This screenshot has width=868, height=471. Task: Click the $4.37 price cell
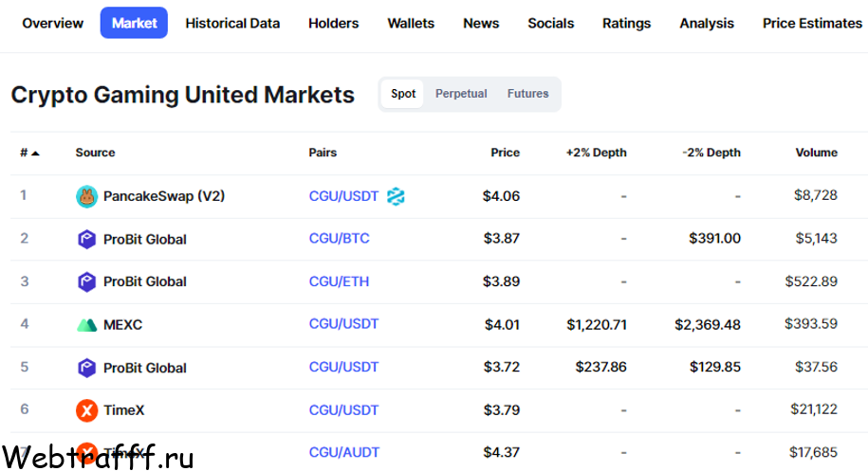tap(502, 452)
